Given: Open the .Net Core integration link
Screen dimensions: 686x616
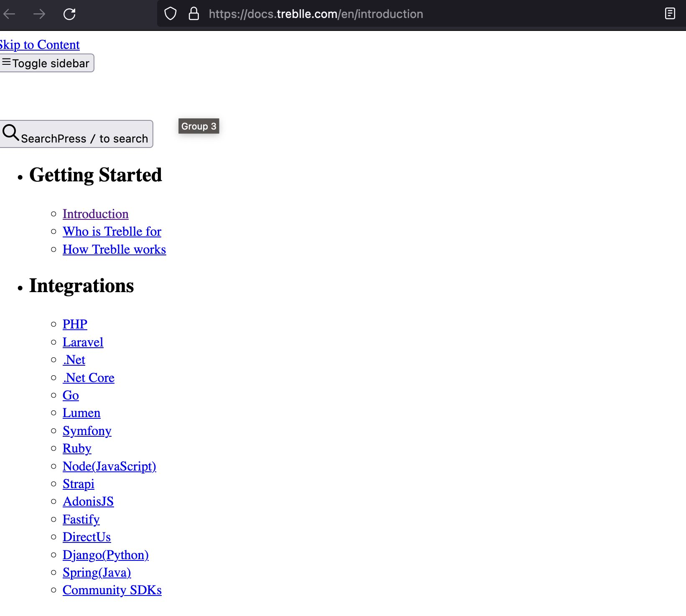Looking at the screenshot, I should pyautogui.click(x=89, y=378).
